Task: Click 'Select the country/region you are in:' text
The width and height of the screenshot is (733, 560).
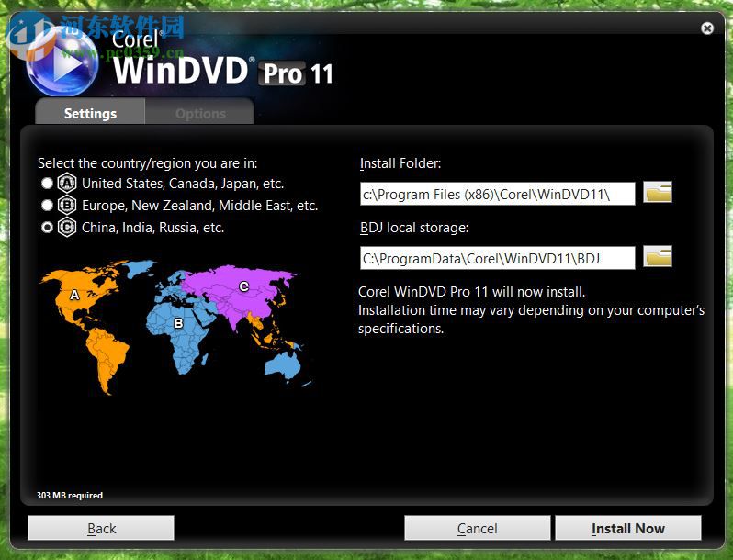Action: 147,163
